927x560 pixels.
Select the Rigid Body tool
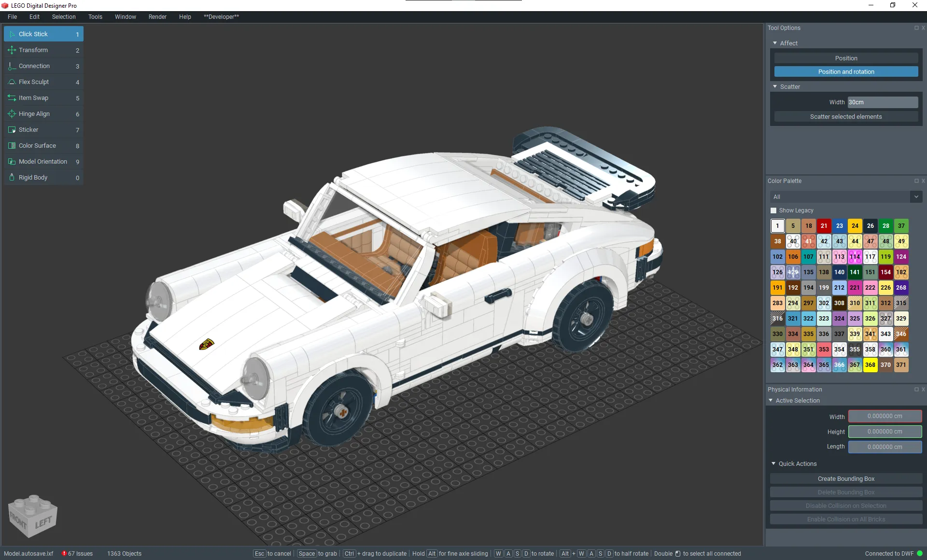click(43, 178)
